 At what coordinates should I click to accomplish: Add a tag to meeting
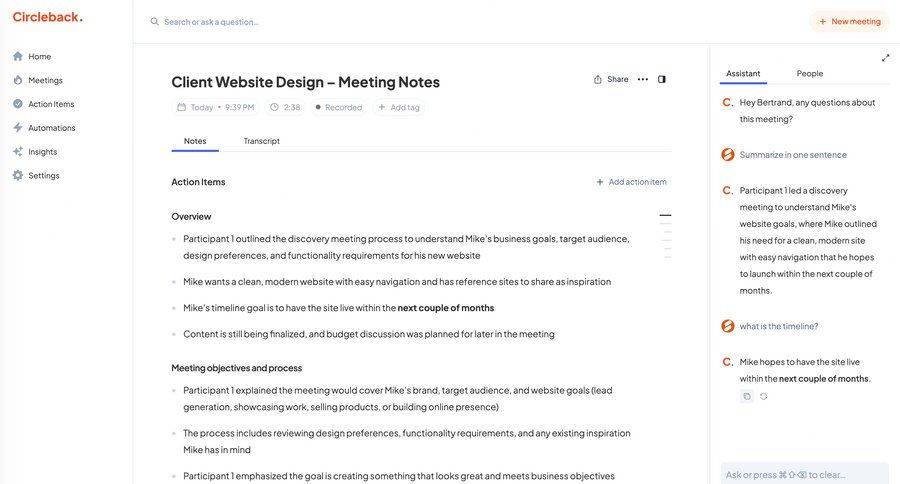[399, 107]
